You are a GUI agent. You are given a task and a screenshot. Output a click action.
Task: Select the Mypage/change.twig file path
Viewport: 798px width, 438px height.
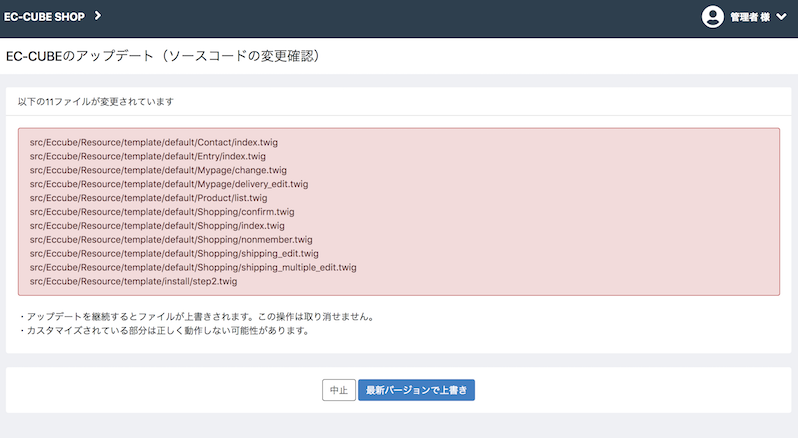tap(158, 170)
